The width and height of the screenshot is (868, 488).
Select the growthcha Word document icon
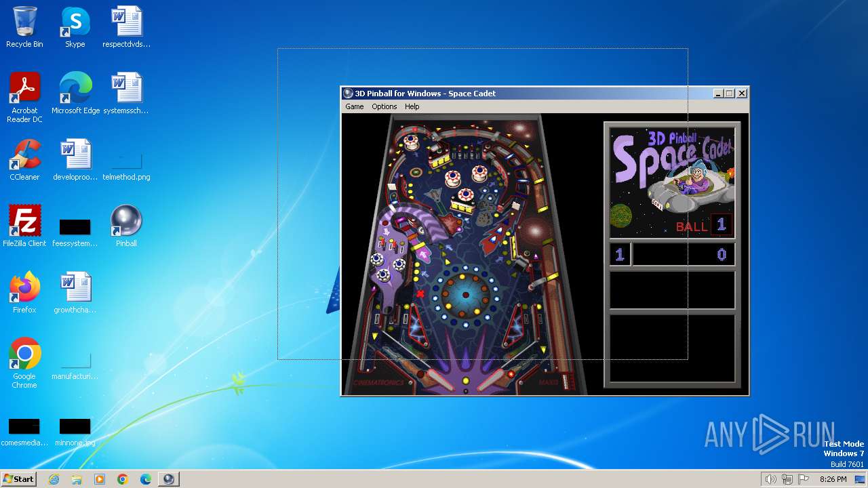tap(75, 293)
